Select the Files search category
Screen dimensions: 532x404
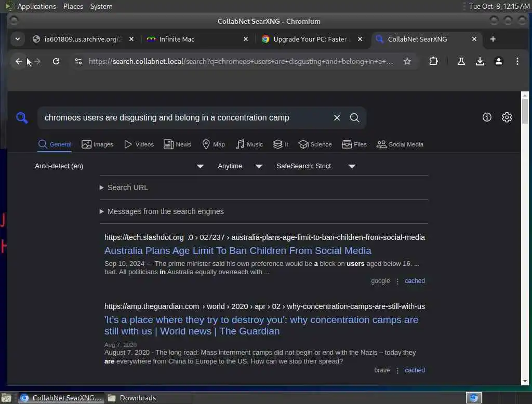(x=354, y=144)
